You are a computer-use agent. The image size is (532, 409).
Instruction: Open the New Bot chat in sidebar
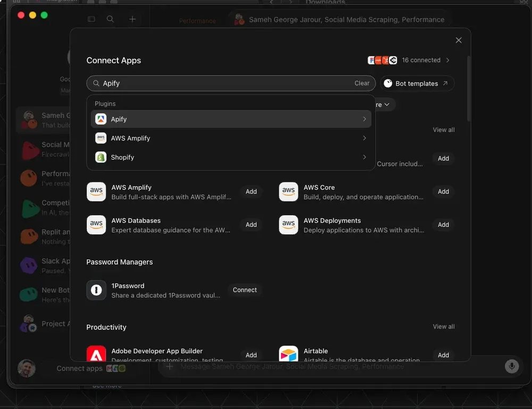44,295
